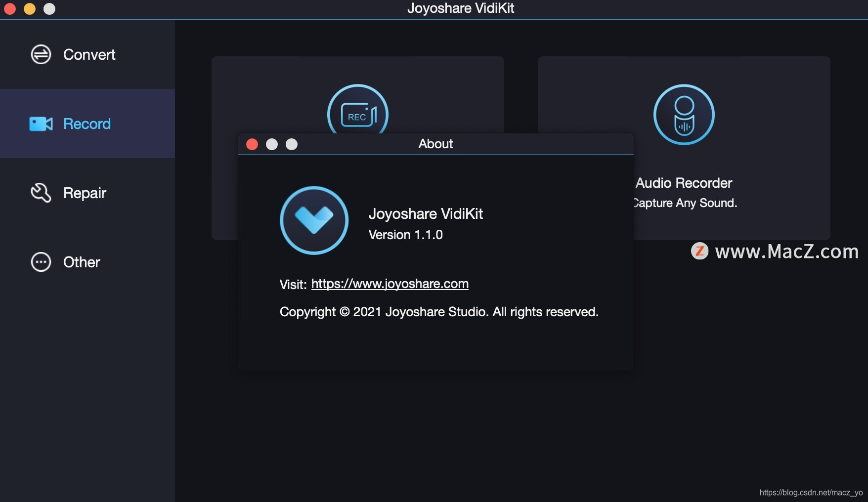Viewport: 868px width, 502px height.
Task: Minimize the About dialog
Action: coord(272,144)
